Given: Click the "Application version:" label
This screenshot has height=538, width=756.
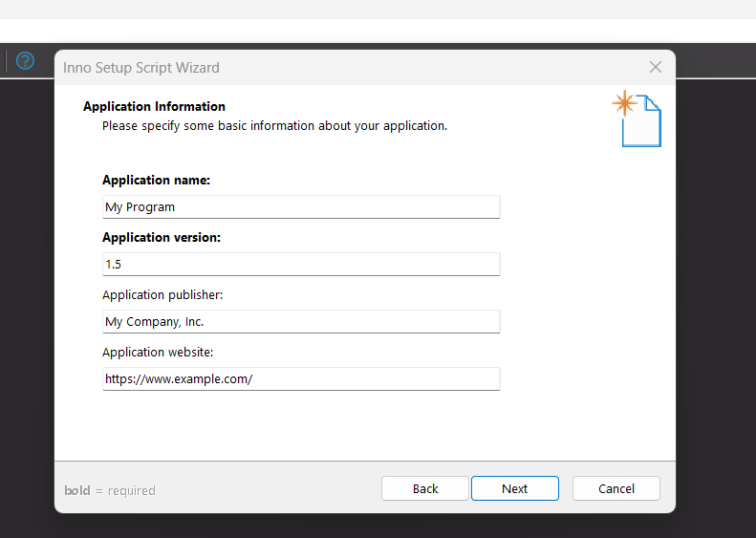Looking at the screenshot, I should point(162,237).
